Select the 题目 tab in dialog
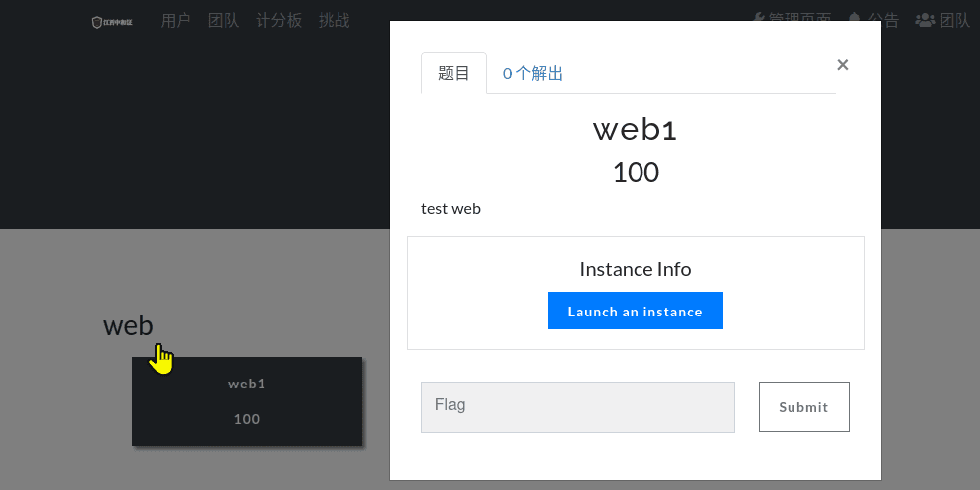 [x=454, y=73]
